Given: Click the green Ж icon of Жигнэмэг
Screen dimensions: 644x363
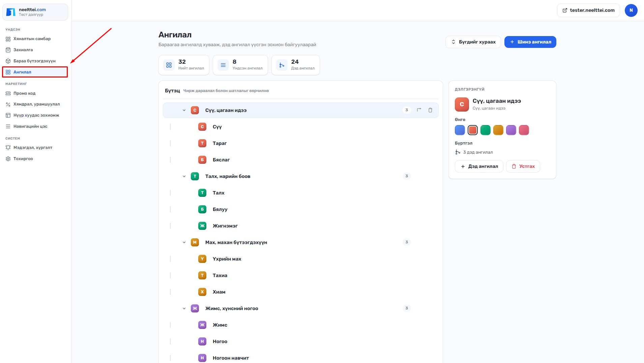Looking at the screenshot, I should point(202,226).
